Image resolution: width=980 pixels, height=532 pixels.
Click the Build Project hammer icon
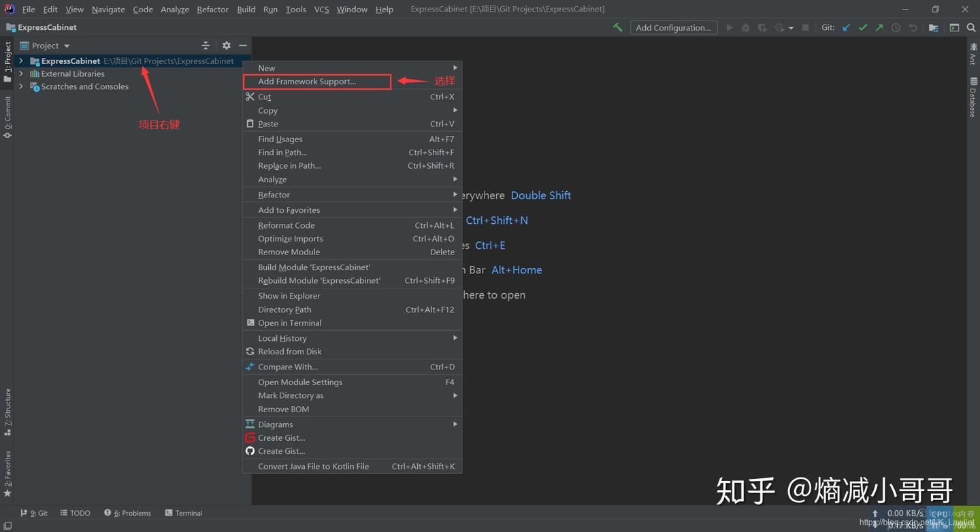point(618,28)
